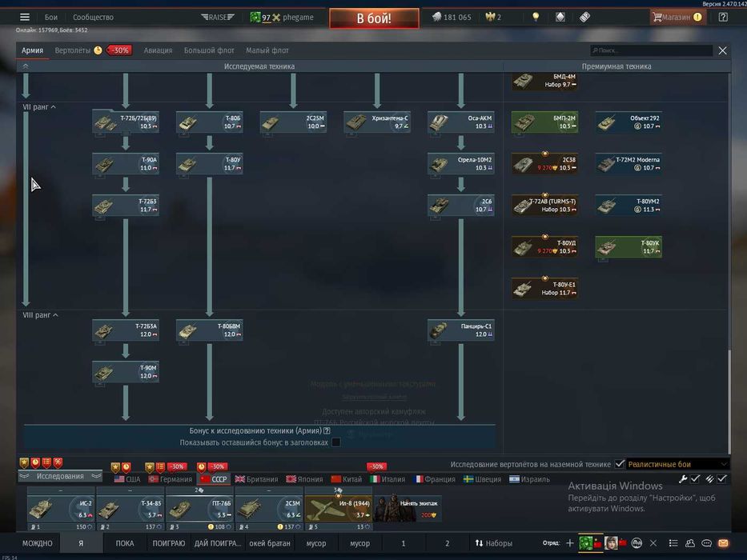Collapse the VII ранг section

tap(39, 107)
